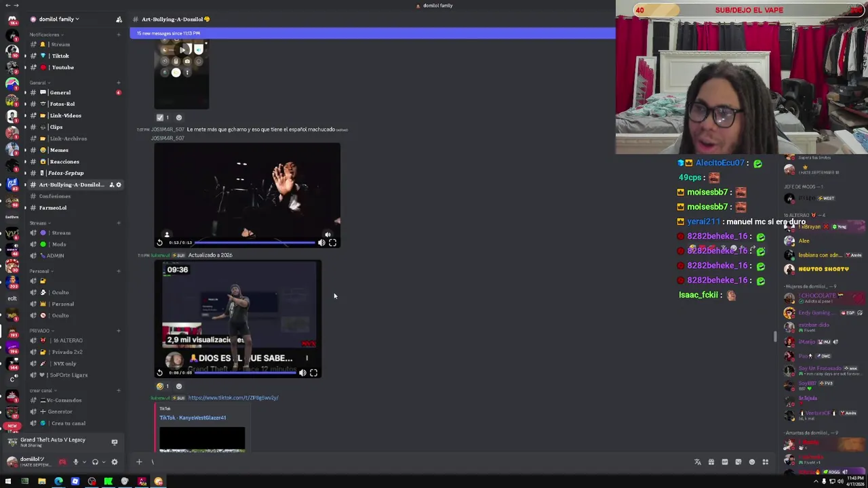Click domiilol user avatar in user panel
The width and height of the screenshot is (868, 488).
coord(12,462)
